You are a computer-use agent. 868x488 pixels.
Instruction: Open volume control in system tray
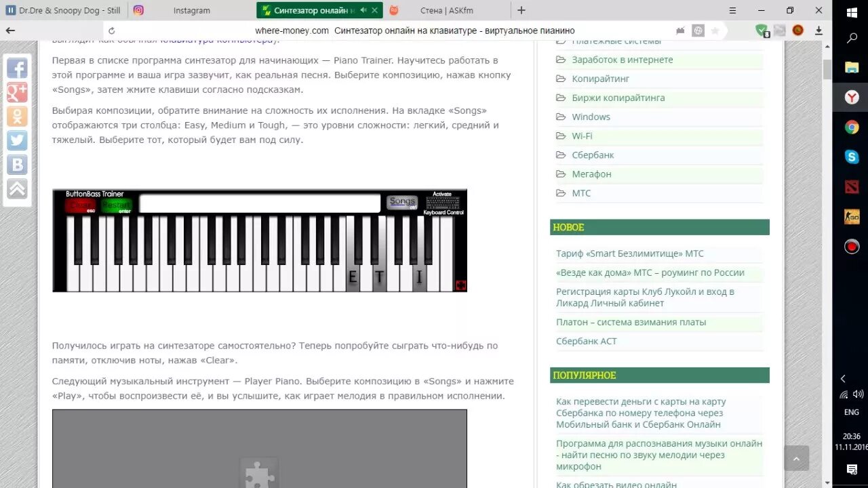[859, 394]
